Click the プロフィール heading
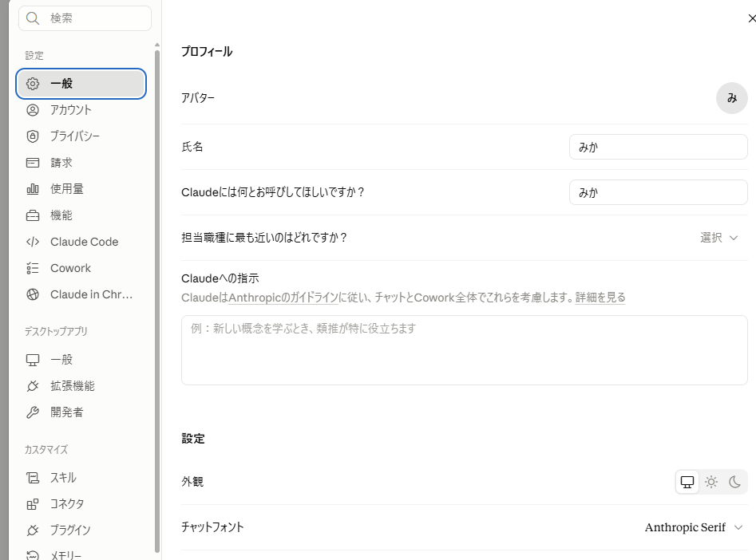This screenshot has width=756, height=560. (x=207, y=52)
